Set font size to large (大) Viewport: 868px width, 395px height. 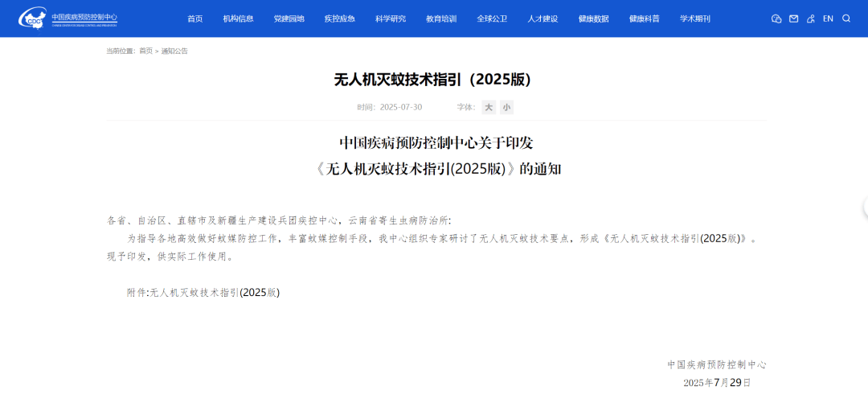(489, 108)
